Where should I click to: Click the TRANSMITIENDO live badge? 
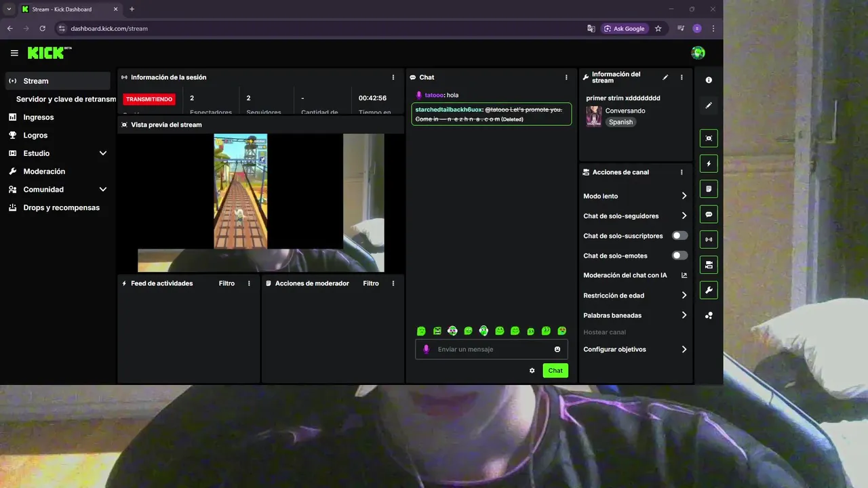tap(149, 99)
